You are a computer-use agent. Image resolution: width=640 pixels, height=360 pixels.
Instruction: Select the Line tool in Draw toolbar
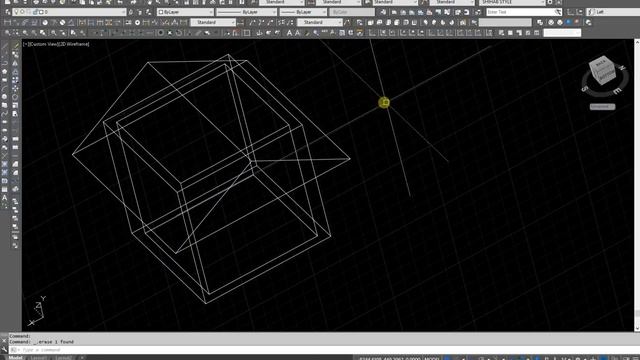pyautogui.click(x=4, y=46)
